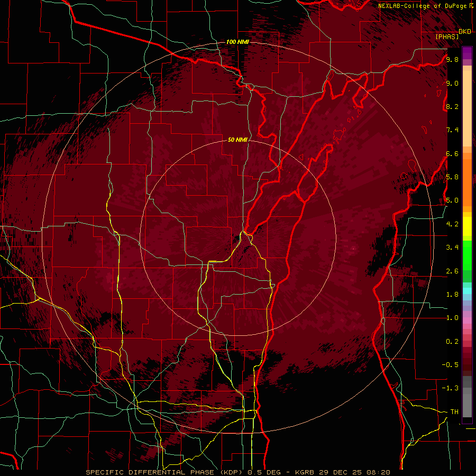Click the 4.2 scale label
This screenshot has height=476, width=476.
coord(452,224)
